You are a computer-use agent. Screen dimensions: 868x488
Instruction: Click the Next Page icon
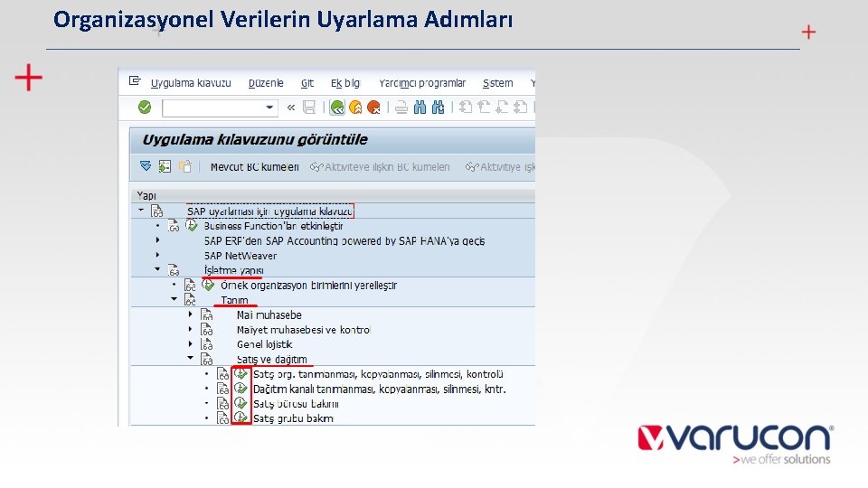click(x=502, y=108)
